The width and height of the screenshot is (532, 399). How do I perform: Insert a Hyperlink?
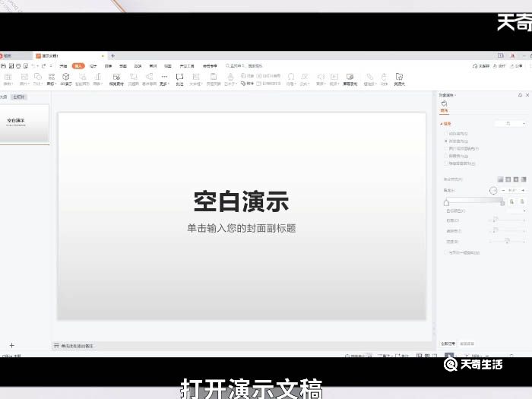click(370, 79)
